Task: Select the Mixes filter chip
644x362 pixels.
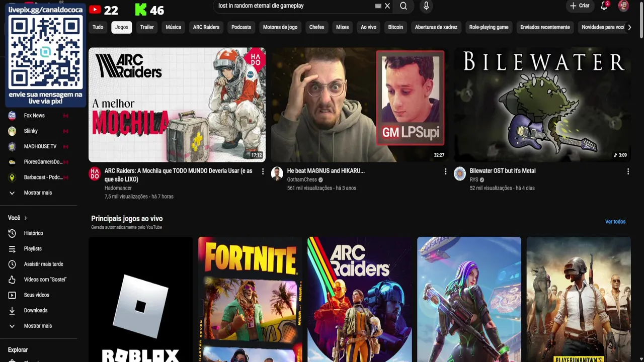Action: (343, 27)
